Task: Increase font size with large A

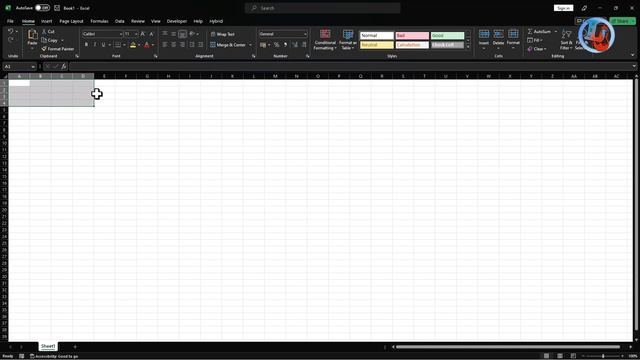Action: (x=143, y=34)
